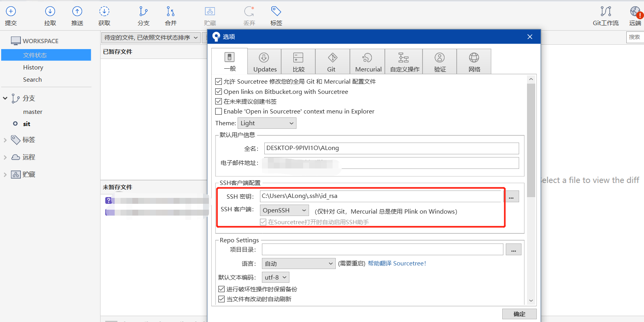
Task: Toggle 在Sourcetree打开时自动启用SSH助手 checkbox
Action: [x=263, y=222]
